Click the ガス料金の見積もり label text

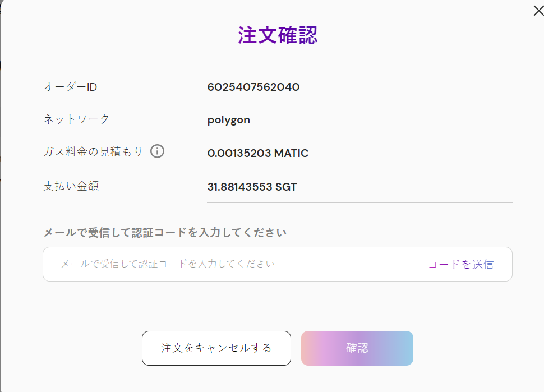click(x=93, y=151)
